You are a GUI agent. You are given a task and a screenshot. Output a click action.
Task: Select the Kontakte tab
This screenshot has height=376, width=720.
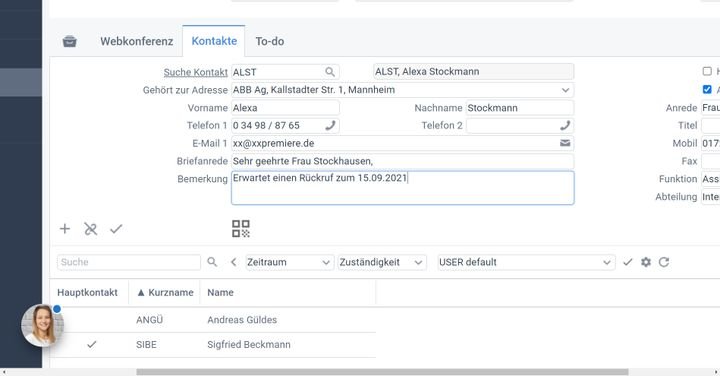point(214,41)
